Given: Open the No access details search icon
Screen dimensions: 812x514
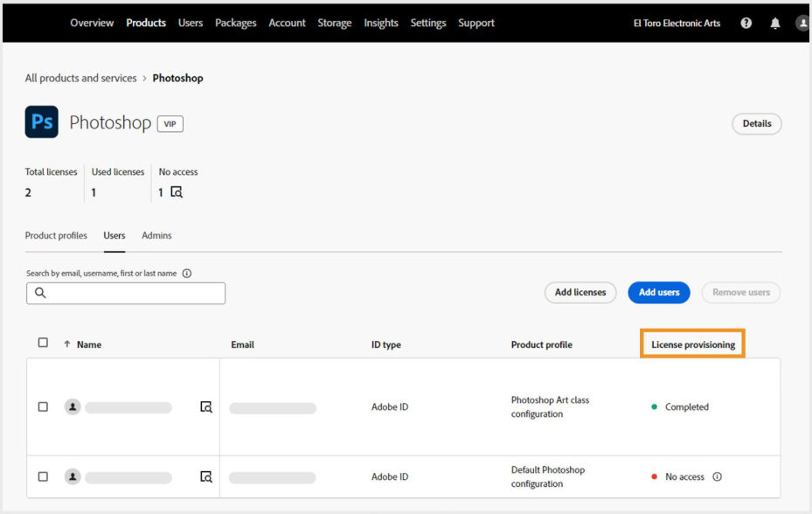Looking at the screenshot, I should 177,192.
